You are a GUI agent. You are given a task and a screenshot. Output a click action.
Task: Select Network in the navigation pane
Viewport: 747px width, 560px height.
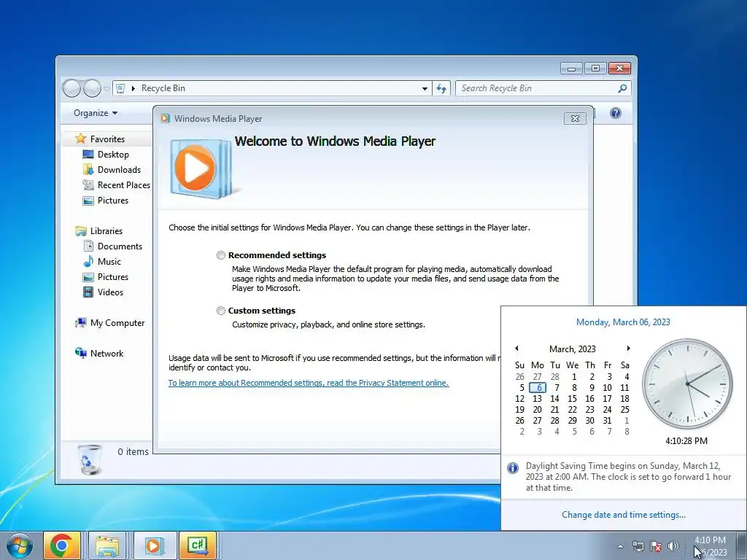pyautogui.click(x=107, y=354)
